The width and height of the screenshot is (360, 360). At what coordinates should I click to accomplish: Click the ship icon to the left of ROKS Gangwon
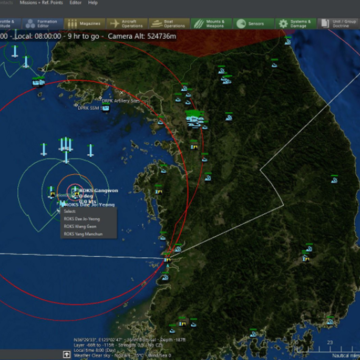[52, 192]
